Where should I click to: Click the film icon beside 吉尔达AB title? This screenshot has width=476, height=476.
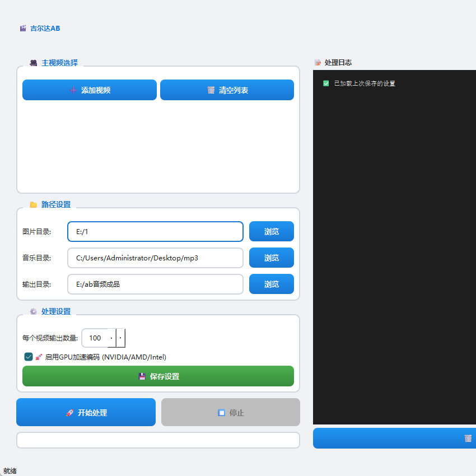point(22,28)
